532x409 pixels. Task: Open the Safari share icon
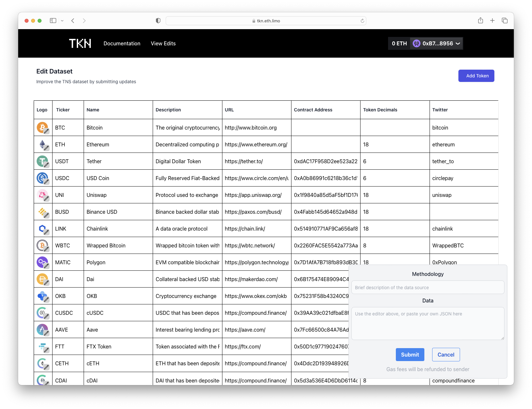[480, 20]
